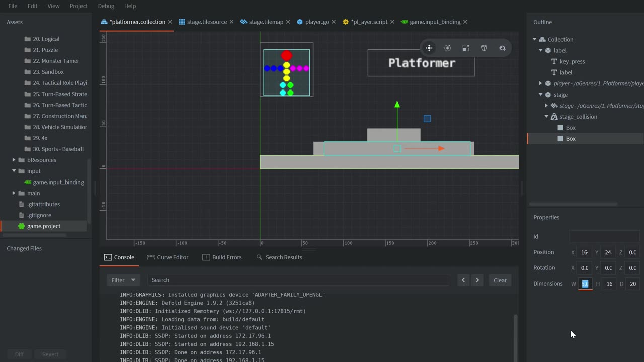Select the first Box under stage_collision
644x362 pixels.
[x=571, y=128]
